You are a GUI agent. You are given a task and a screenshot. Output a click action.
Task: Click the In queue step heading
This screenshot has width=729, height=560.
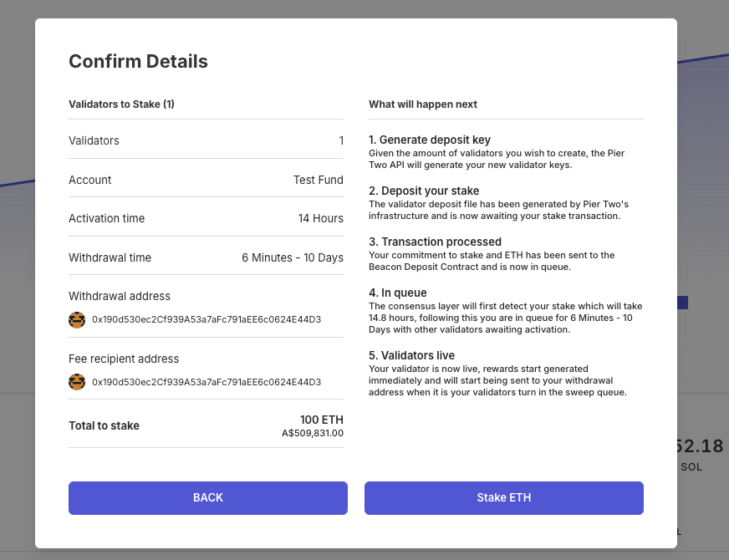pyautogui.click(x=398, y=293)
